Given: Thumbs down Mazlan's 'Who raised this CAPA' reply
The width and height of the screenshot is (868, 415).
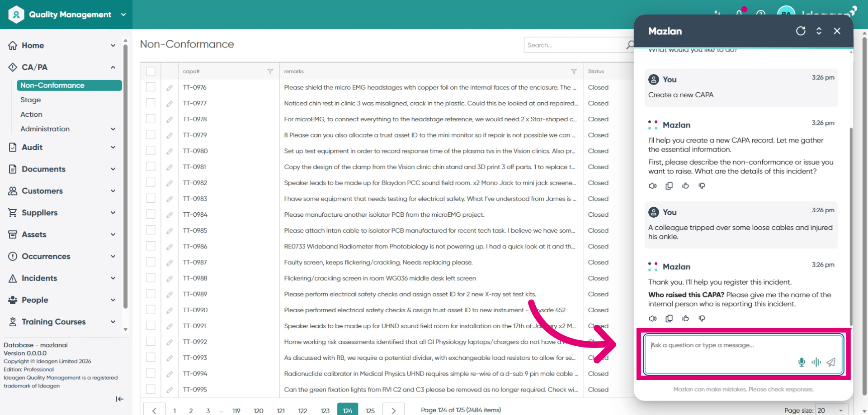Looking at the screenshot, I should [x=702, y=318].
